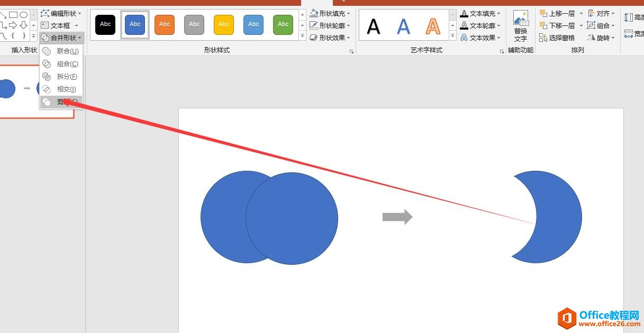Open 形状轮廓 (Shape Outline) dropdown

(330, 25)
